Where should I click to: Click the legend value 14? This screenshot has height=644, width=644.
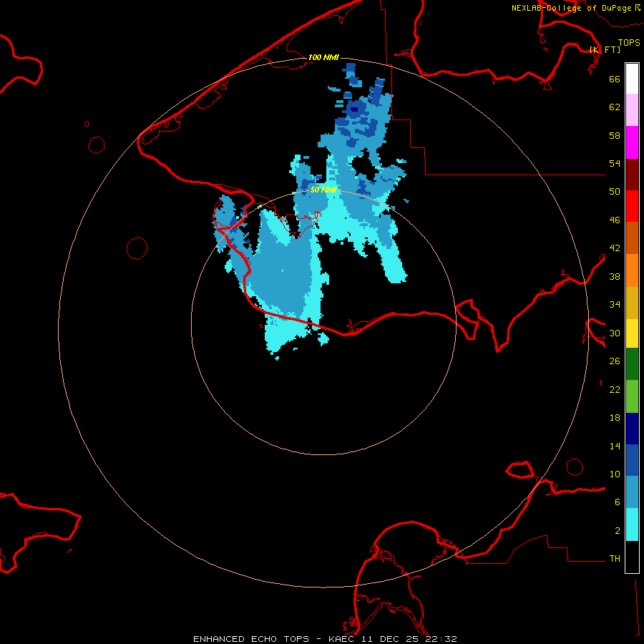(615, 446)
